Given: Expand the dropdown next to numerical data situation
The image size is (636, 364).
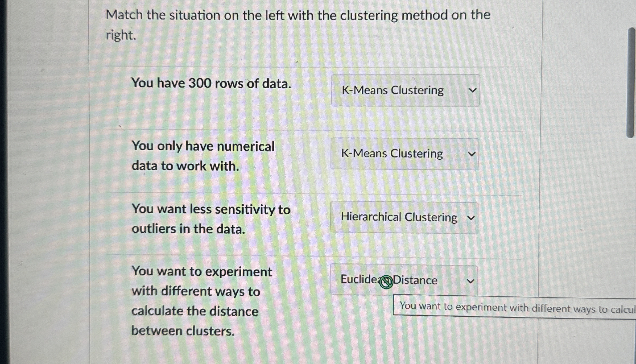Looking at the screenshot, I should [x=404, y=154].
